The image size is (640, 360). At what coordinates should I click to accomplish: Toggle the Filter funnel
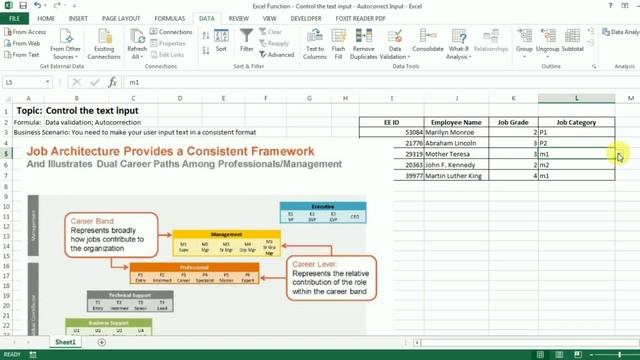[247, 40]
